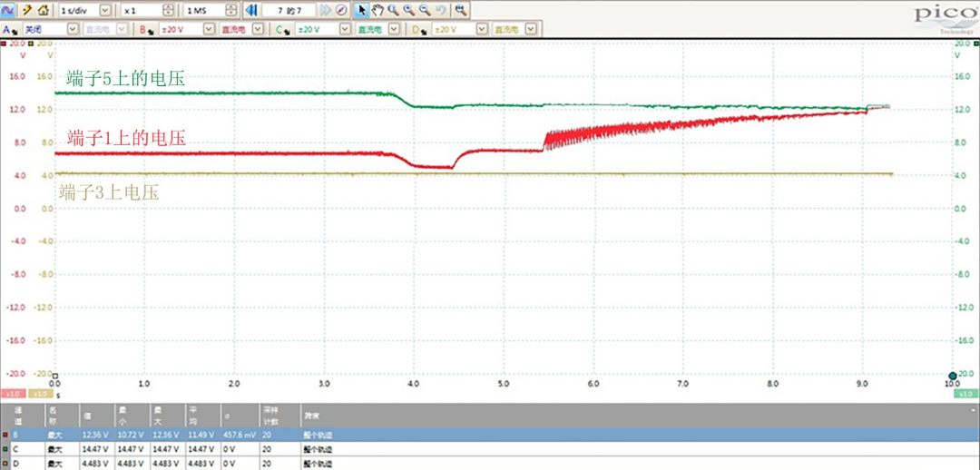Click the red channel B axis handle top-left
The image size is (980, 470).
click(4, 44)
